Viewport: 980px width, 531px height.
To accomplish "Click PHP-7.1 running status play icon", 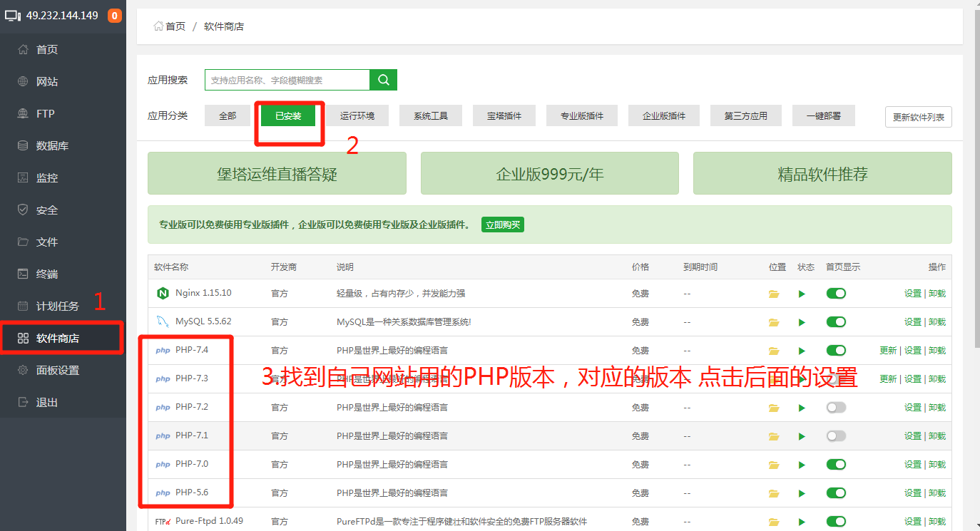I will point(802,436).
